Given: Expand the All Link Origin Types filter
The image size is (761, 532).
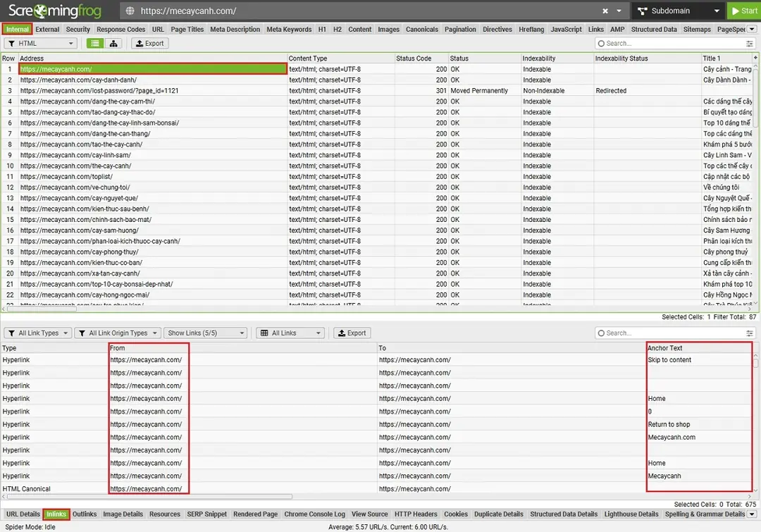Looking at the screenshot, I should tap(117, 333).
